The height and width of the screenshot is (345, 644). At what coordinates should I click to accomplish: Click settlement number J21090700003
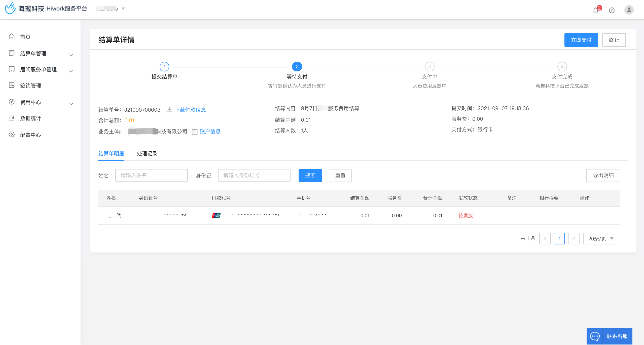pyautogui.click(x=142, y=110)
